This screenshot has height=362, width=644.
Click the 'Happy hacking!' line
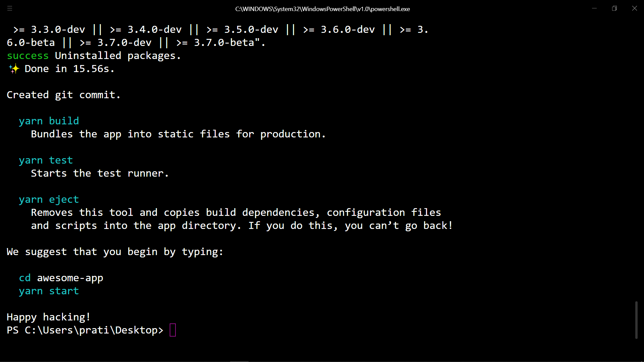click(x=49, y=317)
